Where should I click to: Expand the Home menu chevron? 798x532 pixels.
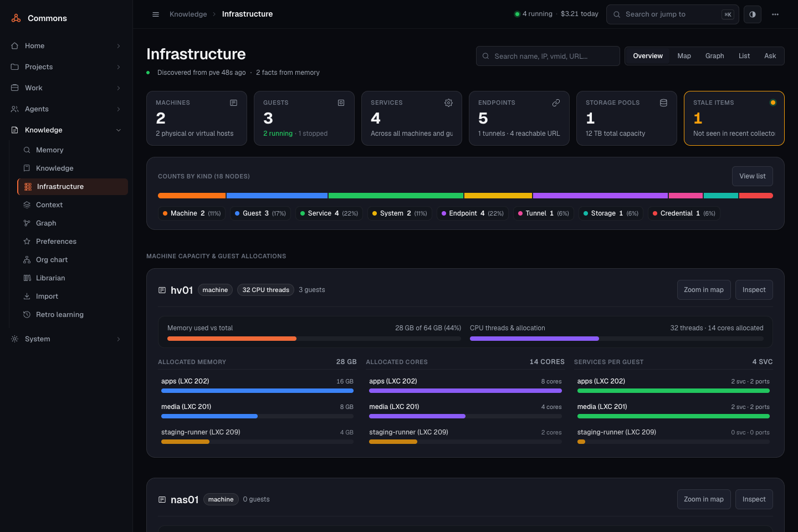coord(119,46)
